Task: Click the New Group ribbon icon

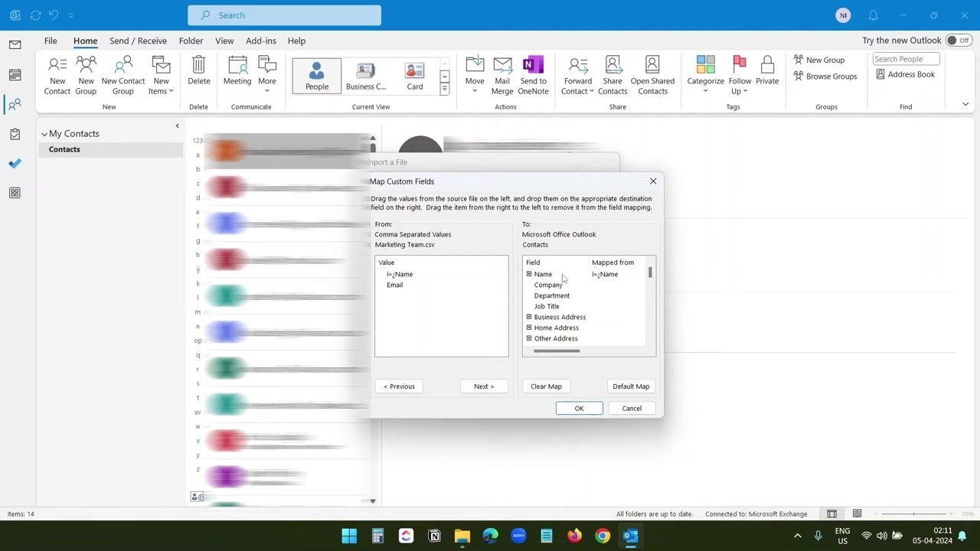Action: (x=86, y=75)
